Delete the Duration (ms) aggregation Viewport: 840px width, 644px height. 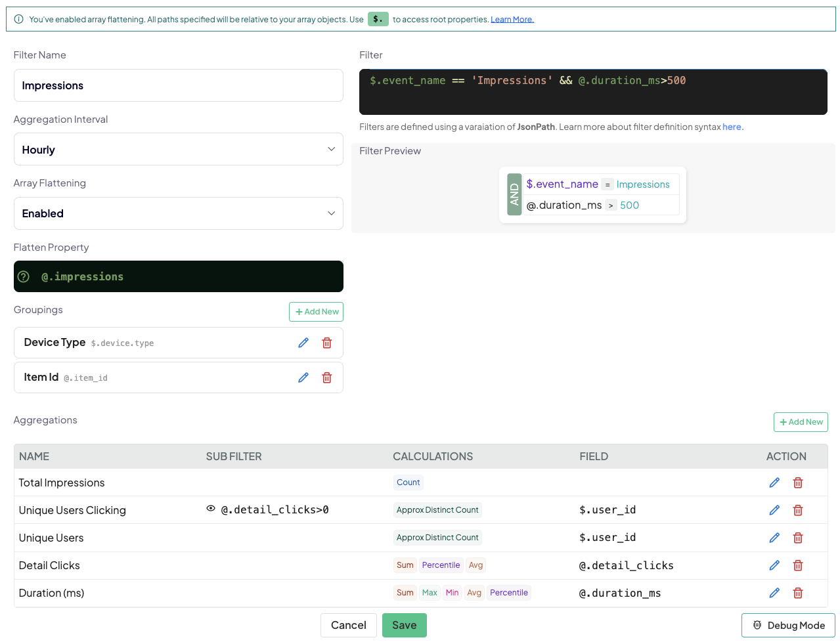pos(797,593)
